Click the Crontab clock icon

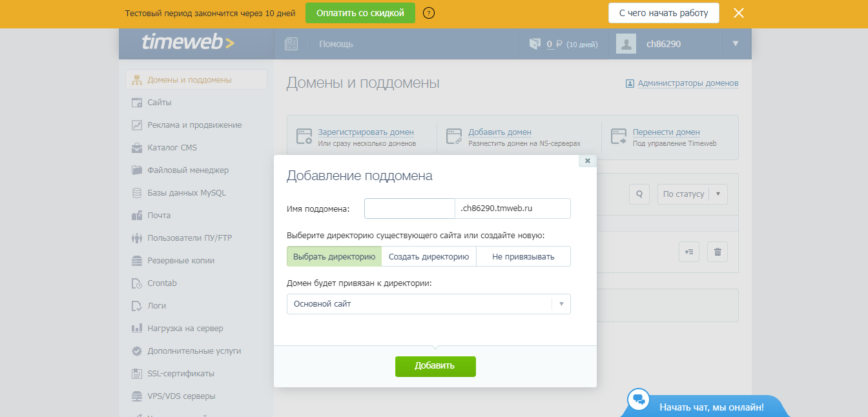pyautogui.click(x=137, y=283)
